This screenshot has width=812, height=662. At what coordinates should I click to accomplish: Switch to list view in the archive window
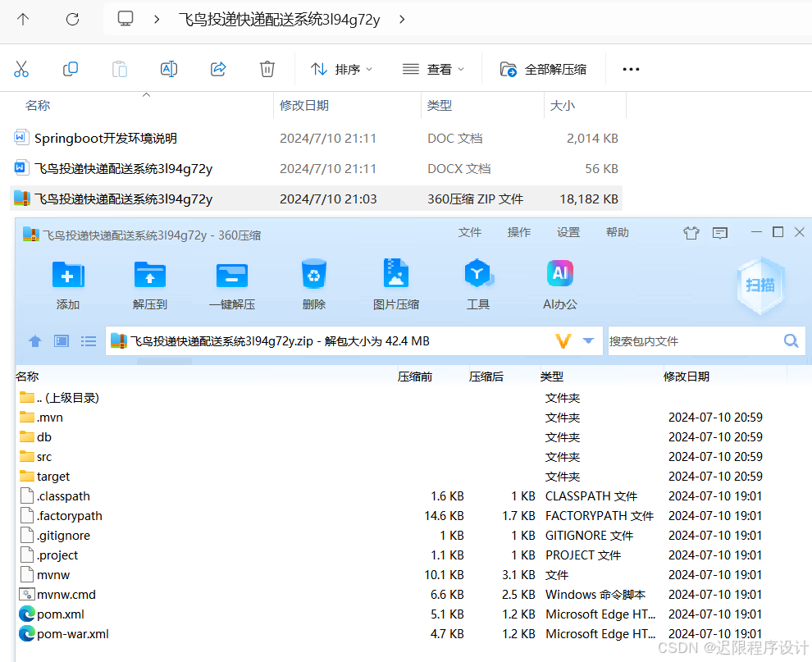[89, 341]
